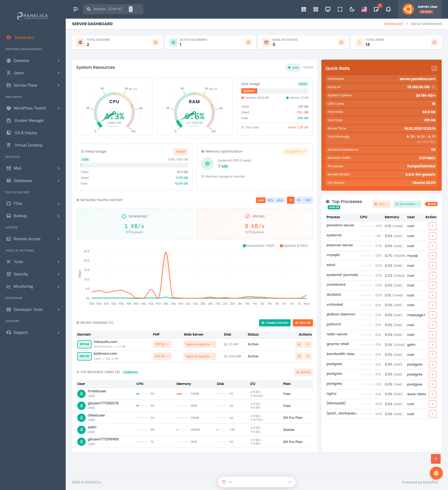Select the 24h traffic history tab
This screenshot has width=448, height=490.
(308, 200)
